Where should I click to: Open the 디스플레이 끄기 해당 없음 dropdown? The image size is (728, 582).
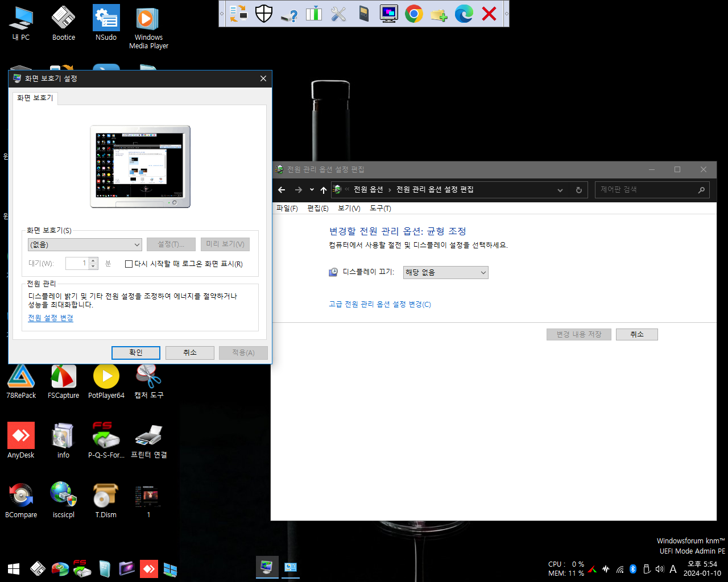[x=446, y=273]
